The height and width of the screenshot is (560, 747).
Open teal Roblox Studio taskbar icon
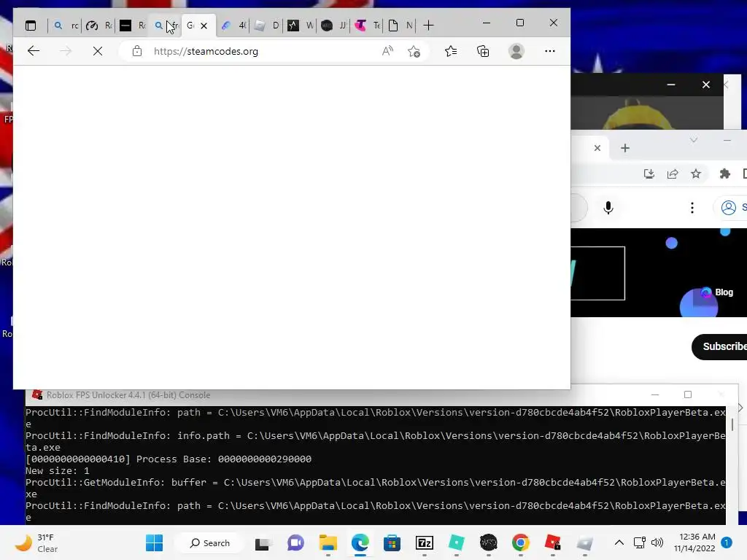click(x=457, y=542)
